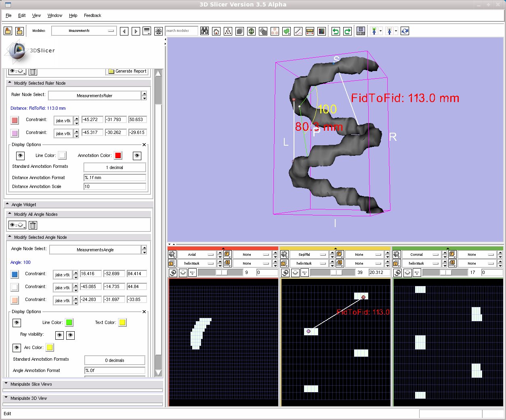Image resolution: width=506 pixels, height=420 pixels.
Task: Click the link icon in Axial slice controls
Action: point(173,273)
